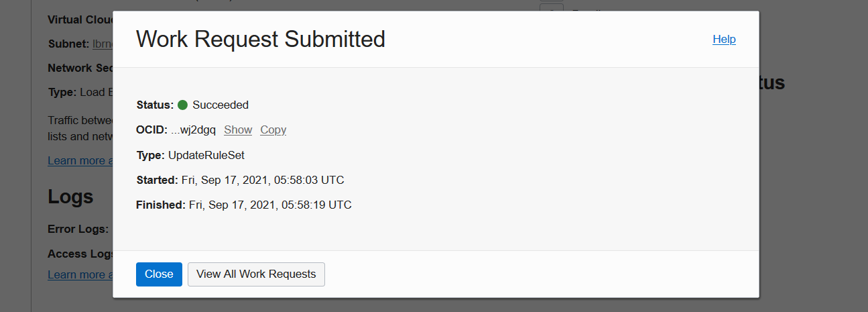
Task: Open the Help link in dialog header
Action: [x=724, y=40]
